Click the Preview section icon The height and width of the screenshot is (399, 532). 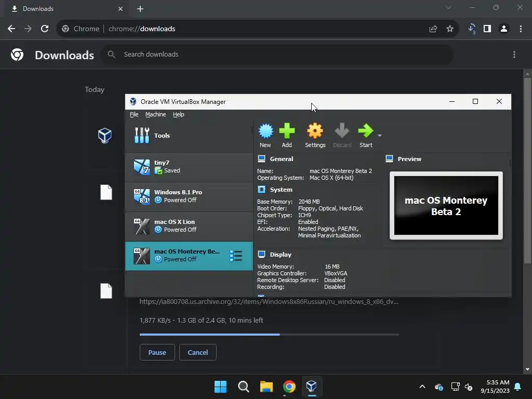[x=389, y=159]
